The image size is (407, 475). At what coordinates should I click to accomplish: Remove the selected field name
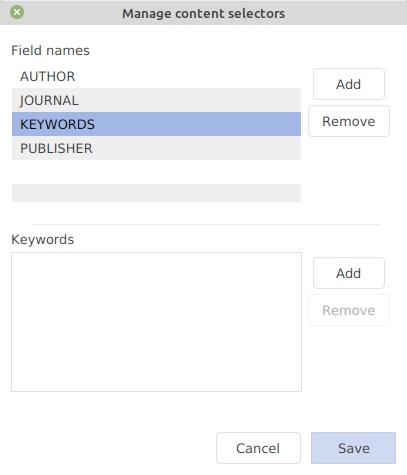coord(349,121)
